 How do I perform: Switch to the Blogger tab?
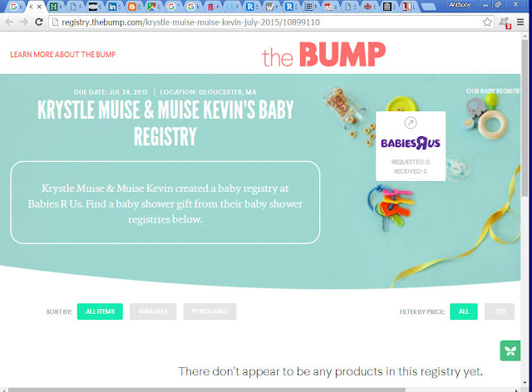click(x=135, y=6)
